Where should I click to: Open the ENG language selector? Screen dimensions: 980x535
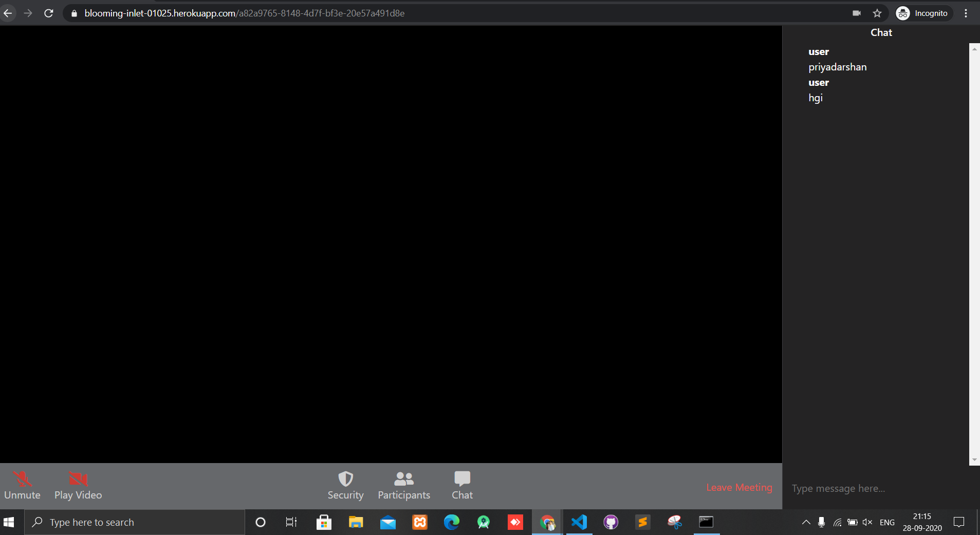point(887,522)
